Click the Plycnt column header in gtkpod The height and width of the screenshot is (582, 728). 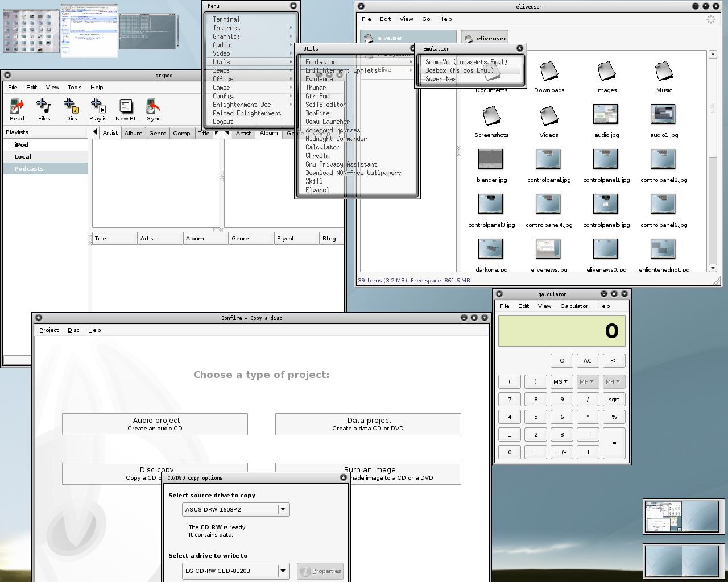pyautogui.click(x=296, y=239)
